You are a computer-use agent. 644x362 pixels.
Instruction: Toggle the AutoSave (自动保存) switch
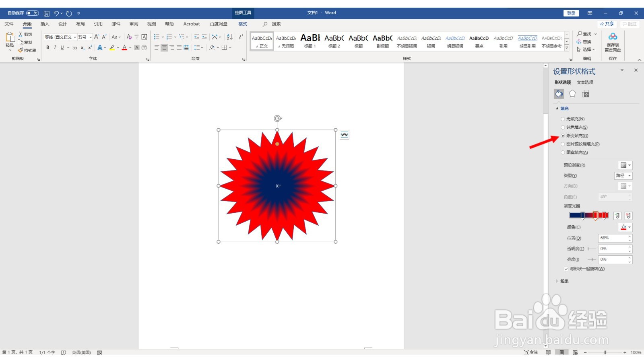tap(33, 13)
